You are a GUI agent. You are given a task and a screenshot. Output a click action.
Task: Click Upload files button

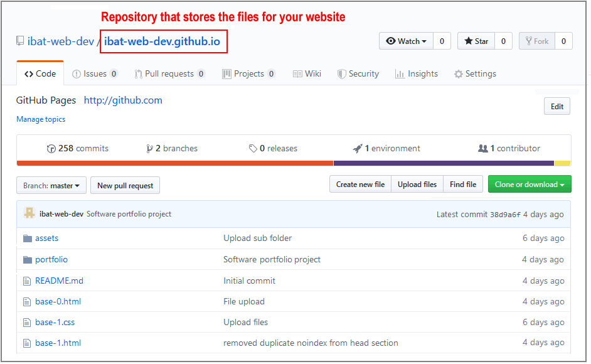(x=417, y=185)
